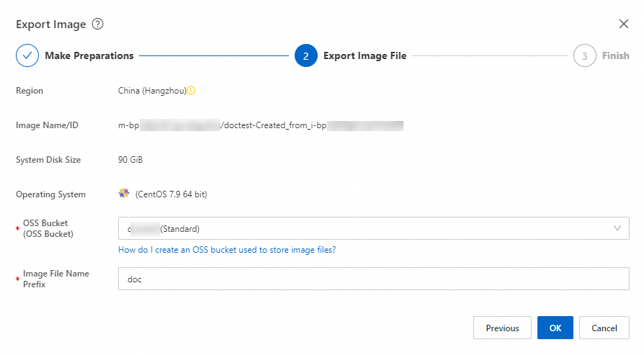Open the link about creating an OSS bucket
The image size is (644, 355).
227,250
